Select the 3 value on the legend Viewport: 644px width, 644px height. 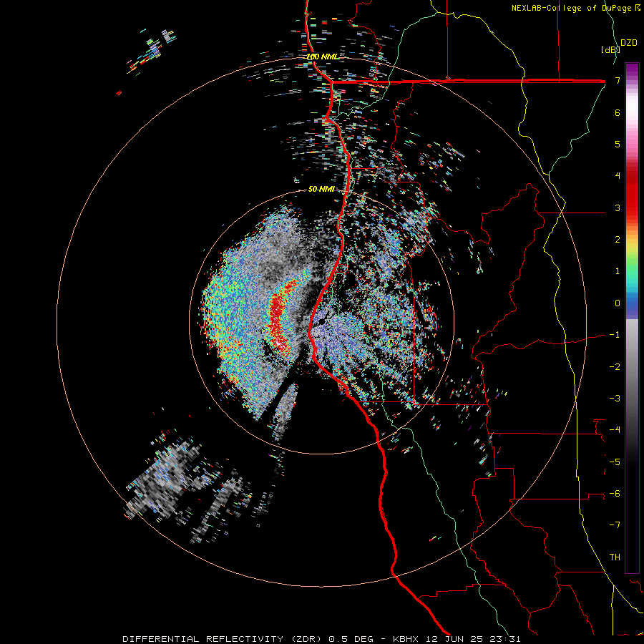pos(618,208)
